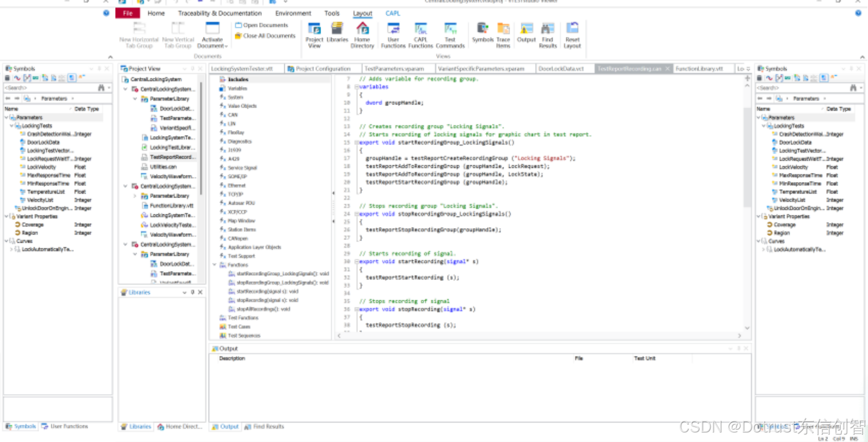Screen dimensions: 868x442
Task: Switch to the Environment ribbon tab
Action: [x=293, y=13]
